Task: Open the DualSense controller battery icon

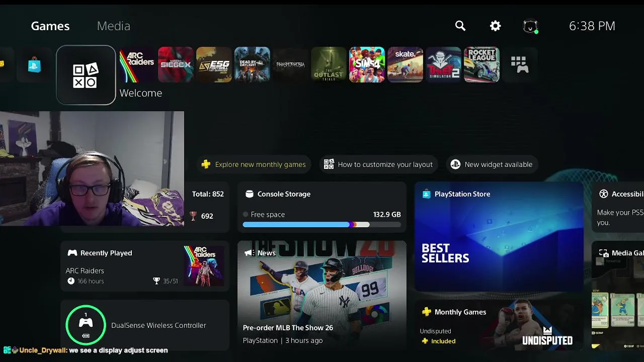Action: pos(86,325)
